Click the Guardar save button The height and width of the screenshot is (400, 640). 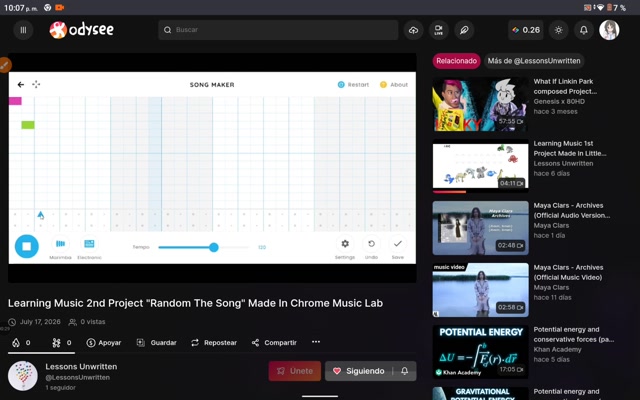pyautogui.click(x=157, y=342)
